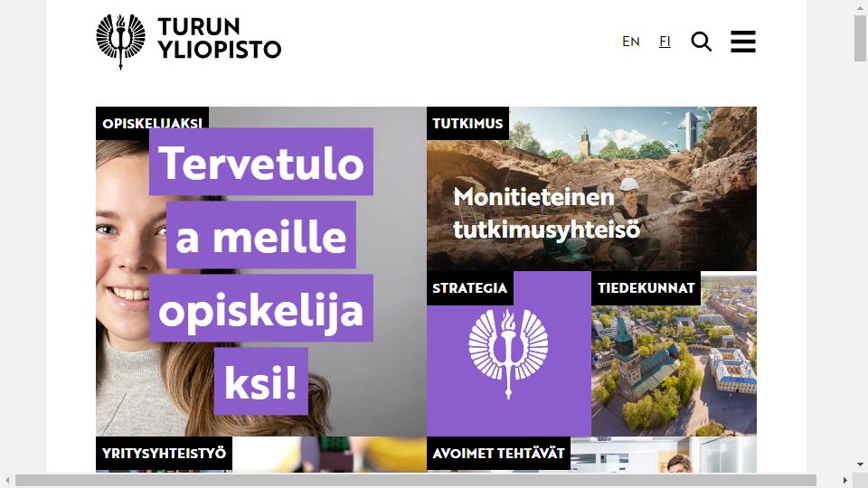The width and height of the screenshot is (868, 488).
Task: Click the vertical scrollbar thumb
Action: click(860, 38)
